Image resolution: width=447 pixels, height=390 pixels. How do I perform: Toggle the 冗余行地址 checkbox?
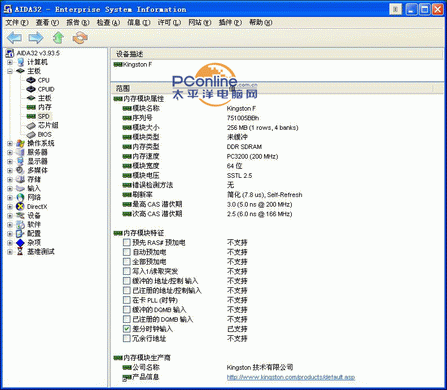[127, 339]
